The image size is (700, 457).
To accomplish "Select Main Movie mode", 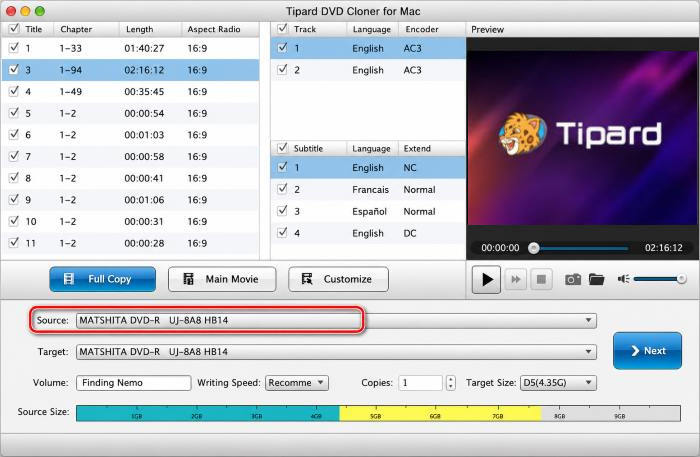I will (x=222, y=279).
